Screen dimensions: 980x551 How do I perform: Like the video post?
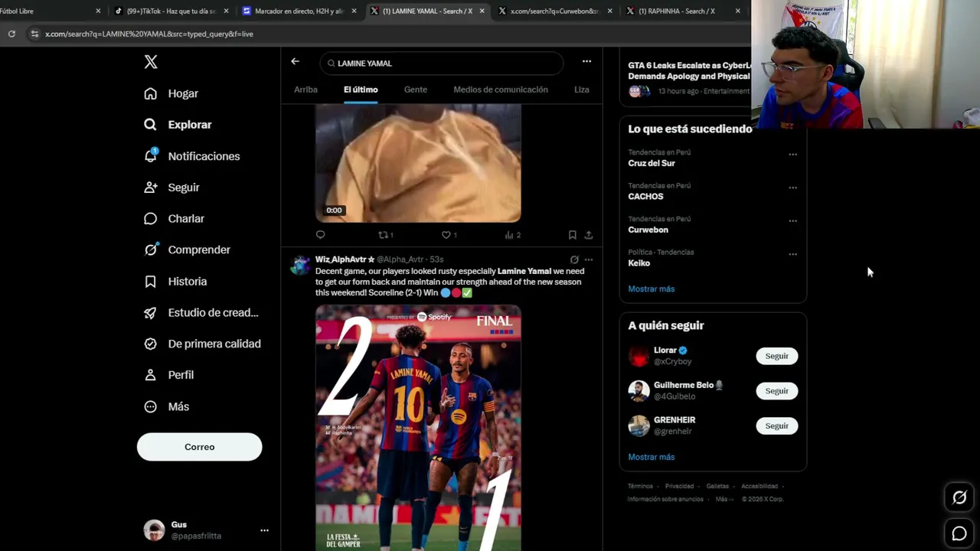[449, 235]
